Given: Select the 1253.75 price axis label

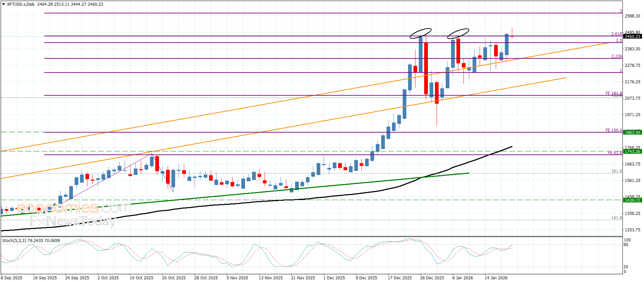Looking at the screenshot, I should (x=632, y=230).
